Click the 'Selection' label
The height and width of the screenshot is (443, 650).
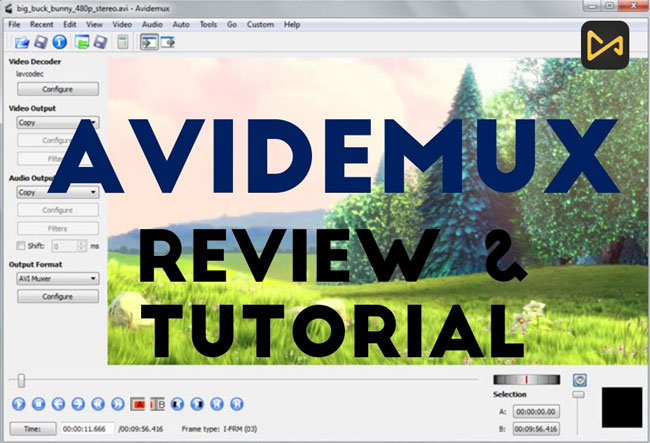[510, 395]
